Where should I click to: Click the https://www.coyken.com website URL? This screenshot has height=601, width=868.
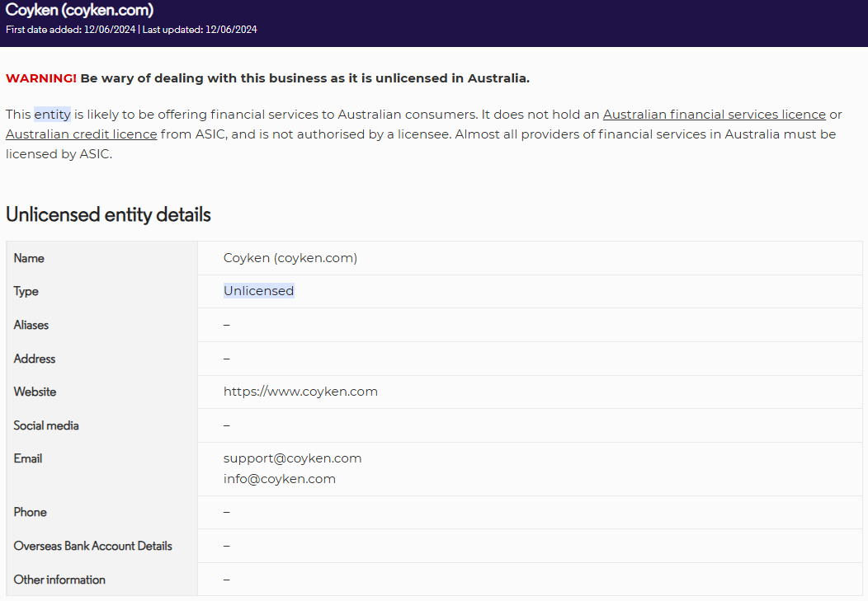tap(300, 392)
